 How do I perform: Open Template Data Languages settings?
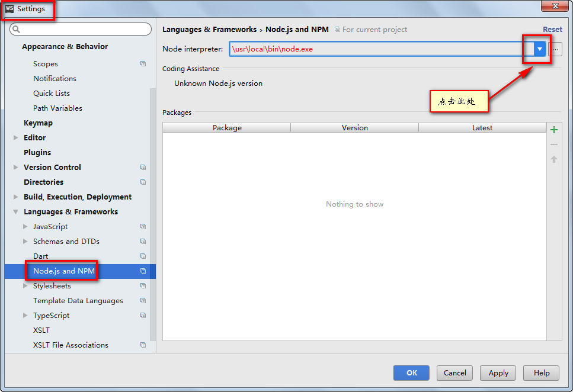[78, 301]
